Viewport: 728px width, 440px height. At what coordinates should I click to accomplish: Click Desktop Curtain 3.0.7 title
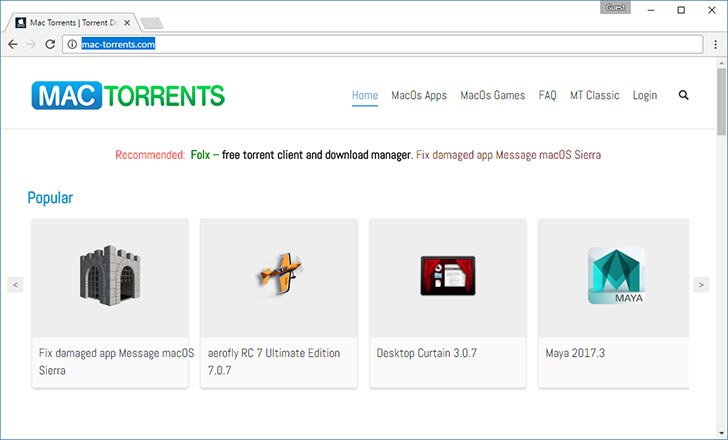(x=427, y=353)
